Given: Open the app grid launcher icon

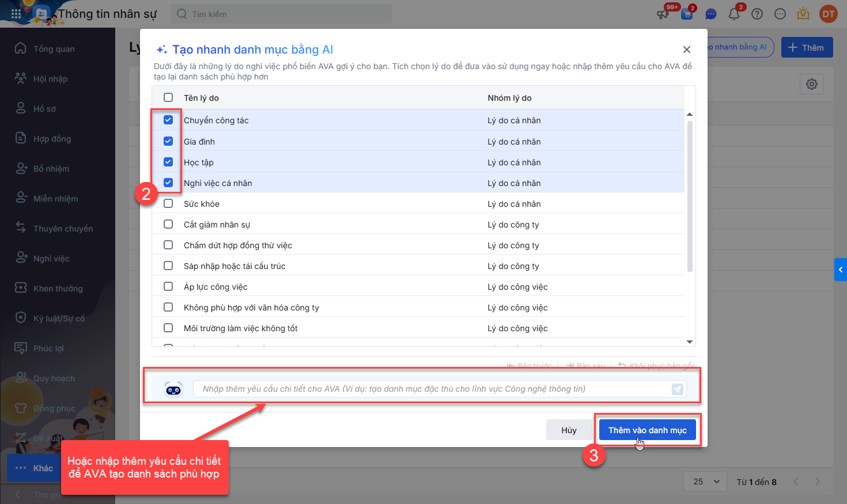Looking at the screenshot, I should [16, 14].
